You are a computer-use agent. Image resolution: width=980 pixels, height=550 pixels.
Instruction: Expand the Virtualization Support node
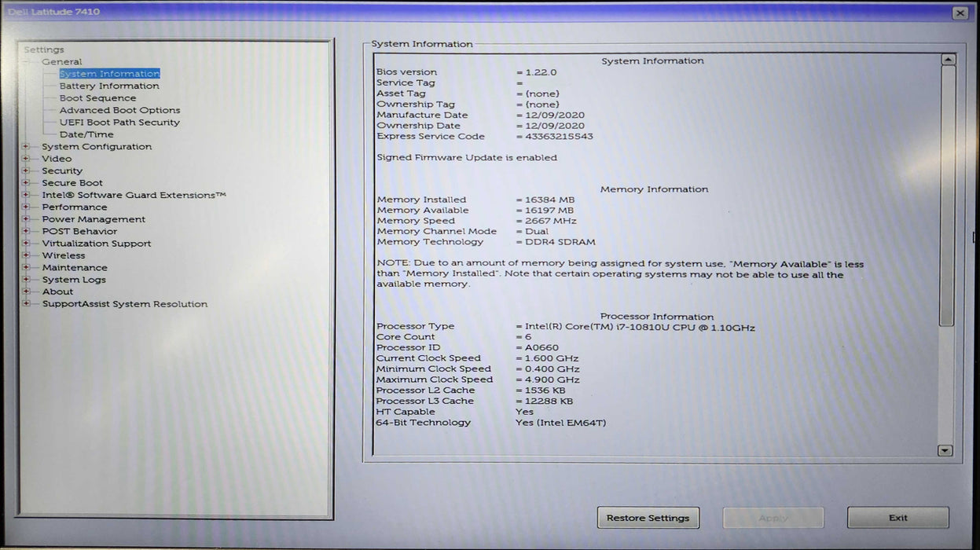pyautogui.click(x=26, y=244)
